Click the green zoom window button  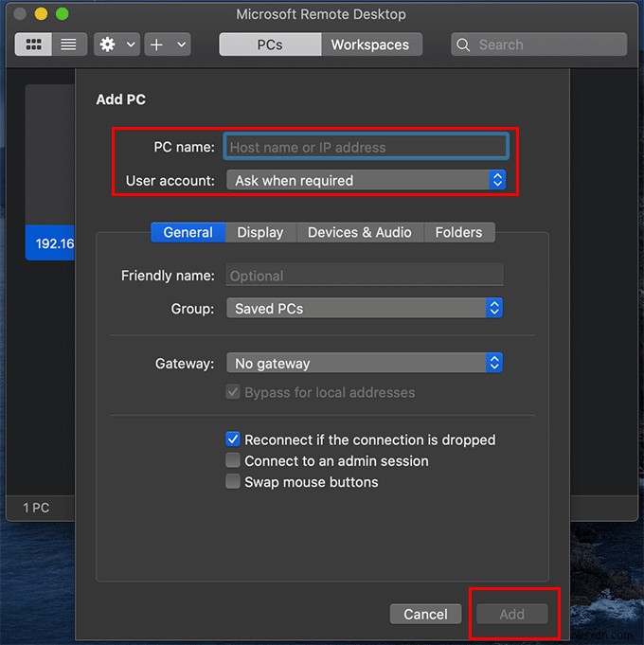tap(63, 14)
